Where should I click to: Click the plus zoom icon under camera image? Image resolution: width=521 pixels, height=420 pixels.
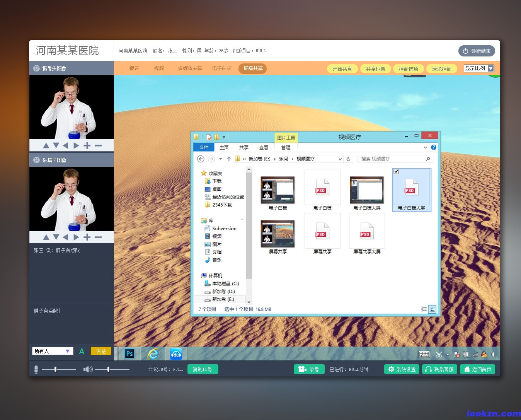click(x=87, y=145)
